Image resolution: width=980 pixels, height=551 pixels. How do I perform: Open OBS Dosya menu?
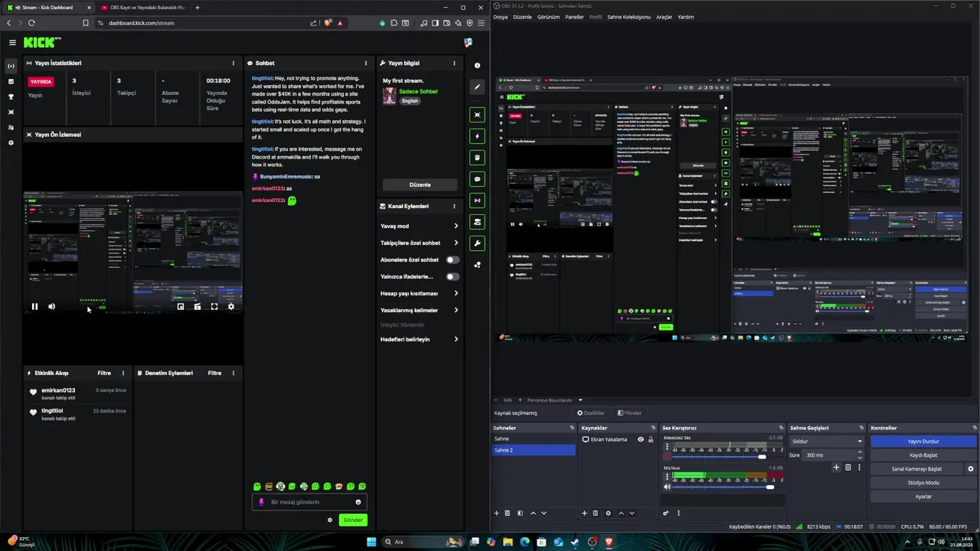tap(500, 17)
